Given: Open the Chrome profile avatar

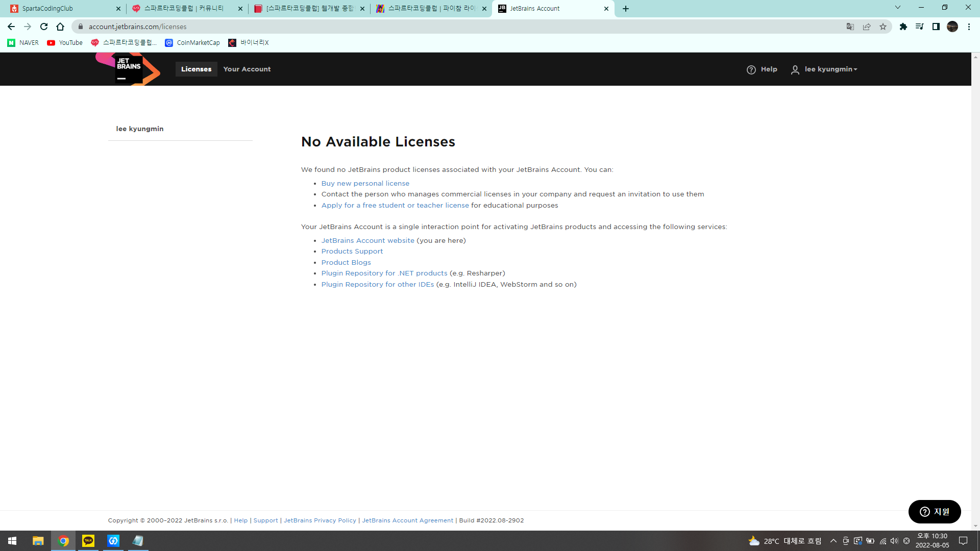Looking at the screenshot, I should coord(952,27).
